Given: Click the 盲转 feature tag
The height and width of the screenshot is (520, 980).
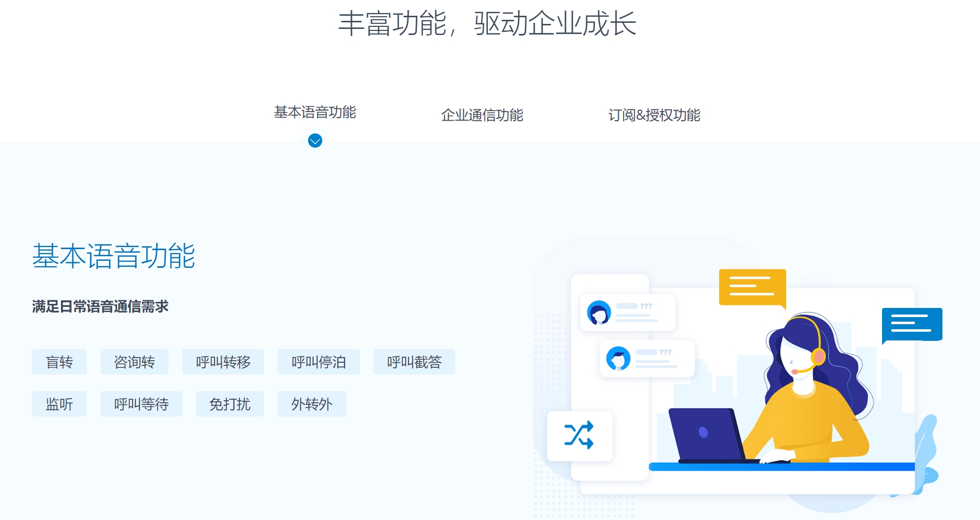Looking at the screenshot, I should [x=59, y=362].
